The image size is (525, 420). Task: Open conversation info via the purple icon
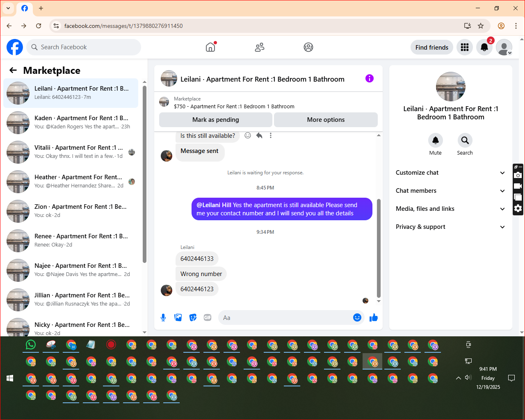[x=370, y=78]
